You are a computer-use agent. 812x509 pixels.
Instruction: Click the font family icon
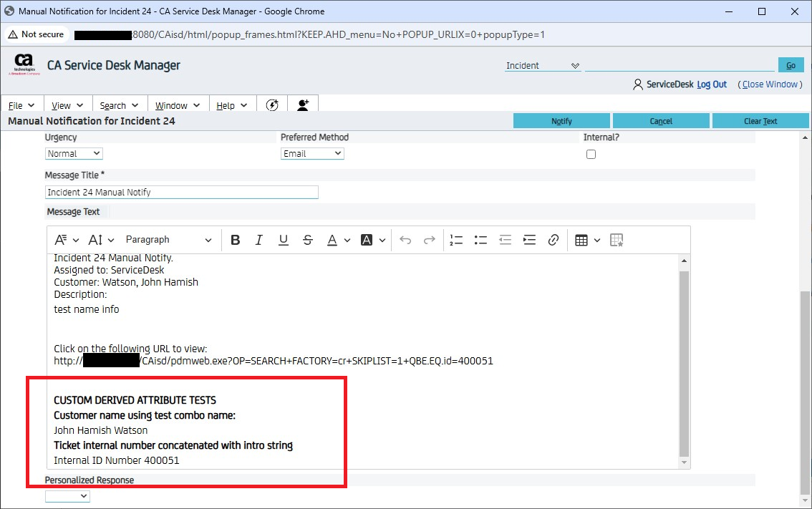coord(61,240)
